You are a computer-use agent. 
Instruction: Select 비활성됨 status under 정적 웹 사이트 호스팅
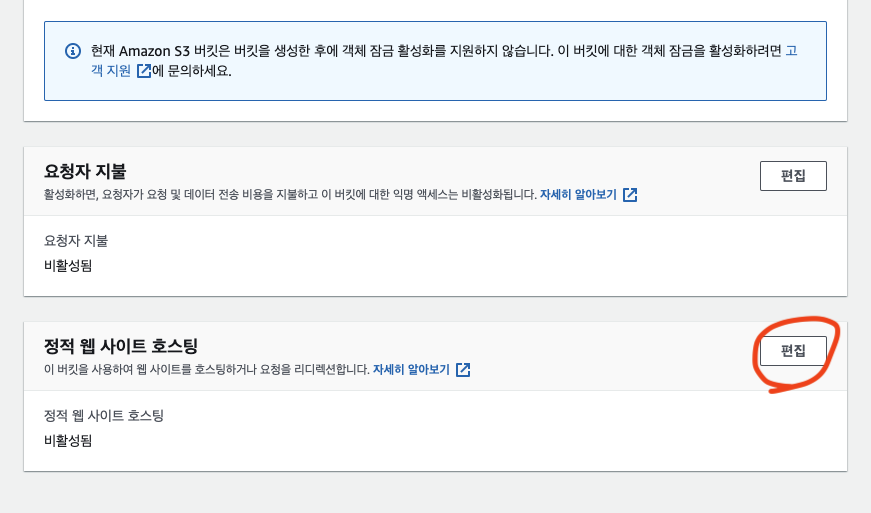68,440
